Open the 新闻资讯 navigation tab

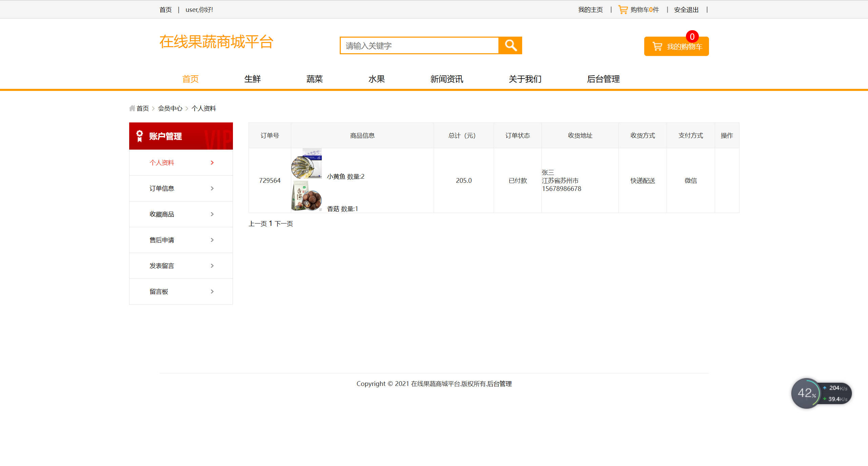[447, 79]
